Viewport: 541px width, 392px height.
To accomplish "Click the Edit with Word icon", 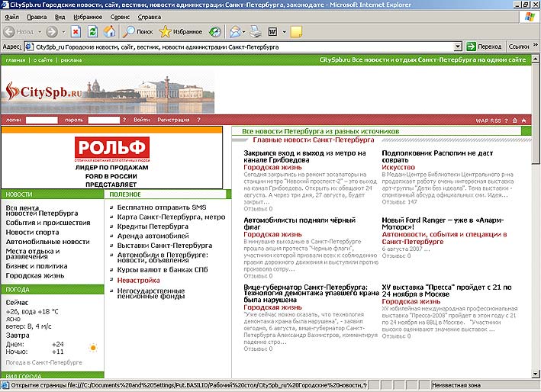I will (x=272, y=32).
